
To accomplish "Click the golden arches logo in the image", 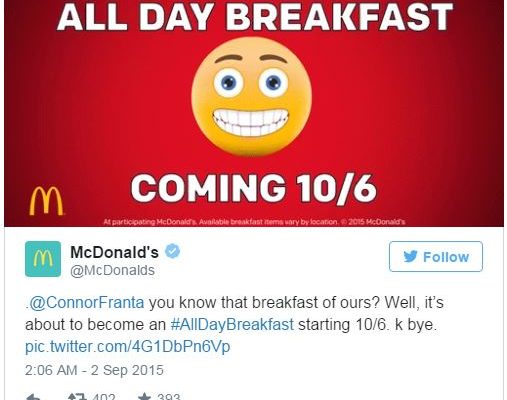I will coord(46,201).
